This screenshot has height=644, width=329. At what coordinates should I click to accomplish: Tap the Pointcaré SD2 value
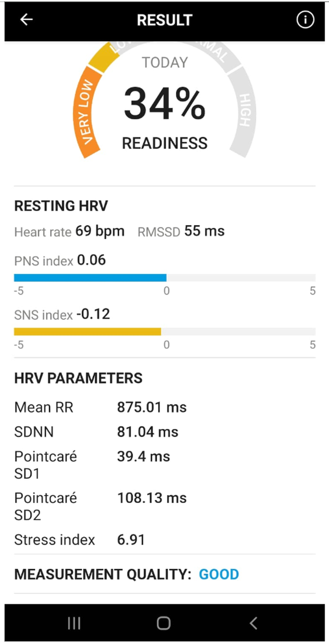pos(152,498)
